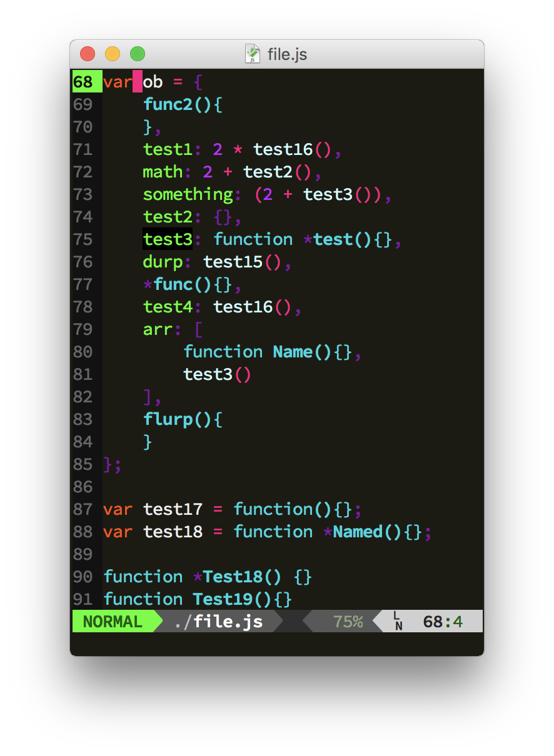Click the 68:4 cursor position readout
Screen dimensions: 554x756
tap(443, 622)
